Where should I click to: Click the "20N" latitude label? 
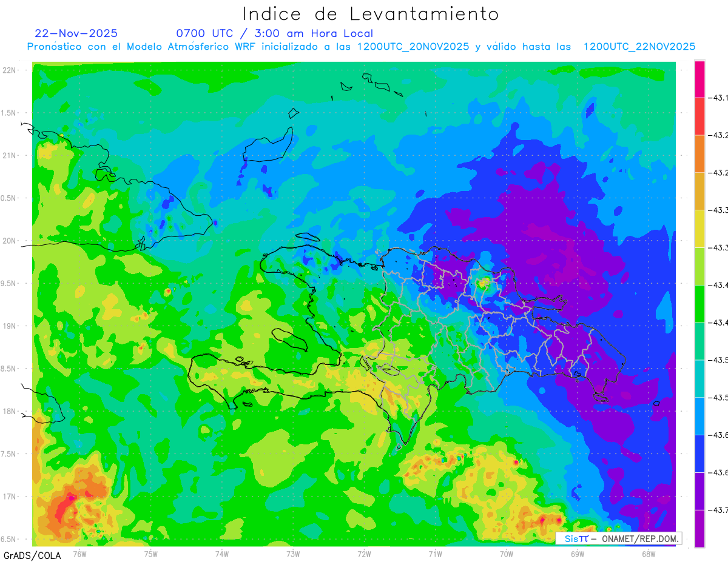click(9, 241)
